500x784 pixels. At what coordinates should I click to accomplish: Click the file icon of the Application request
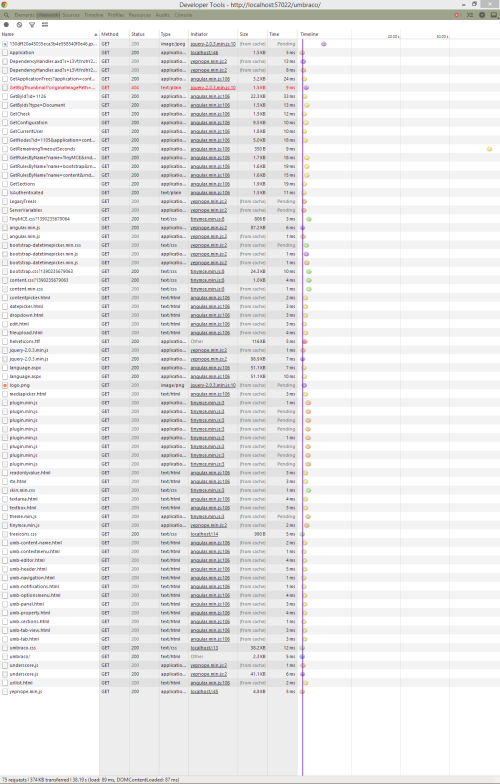coord(5,52)
